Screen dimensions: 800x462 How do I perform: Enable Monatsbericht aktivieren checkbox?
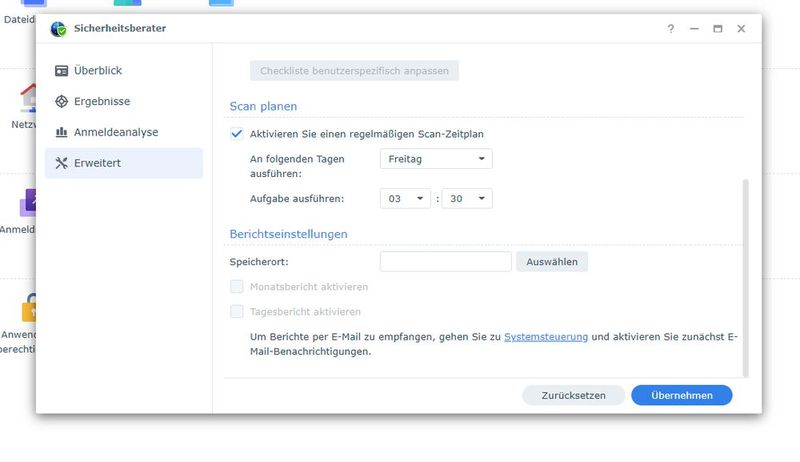coord(236,287)
